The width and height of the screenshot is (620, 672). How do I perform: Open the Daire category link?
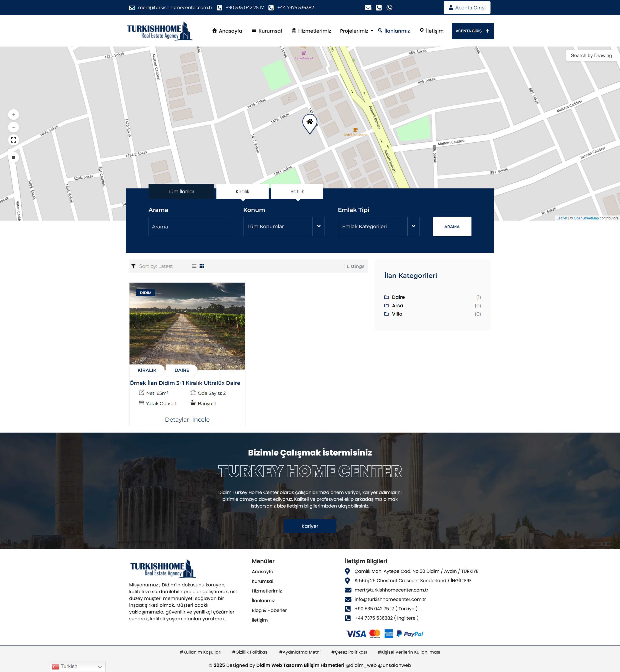[398, 297]
